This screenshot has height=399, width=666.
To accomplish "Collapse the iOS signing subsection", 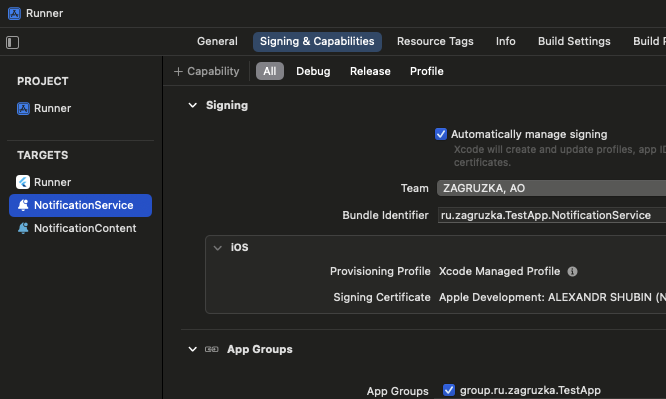I will click(x=217, y=248).
